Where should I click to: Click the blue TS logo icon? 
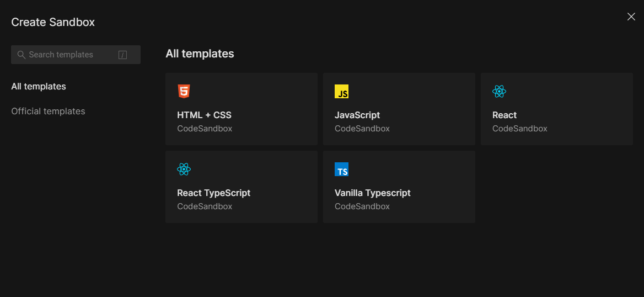click(341, 169)
